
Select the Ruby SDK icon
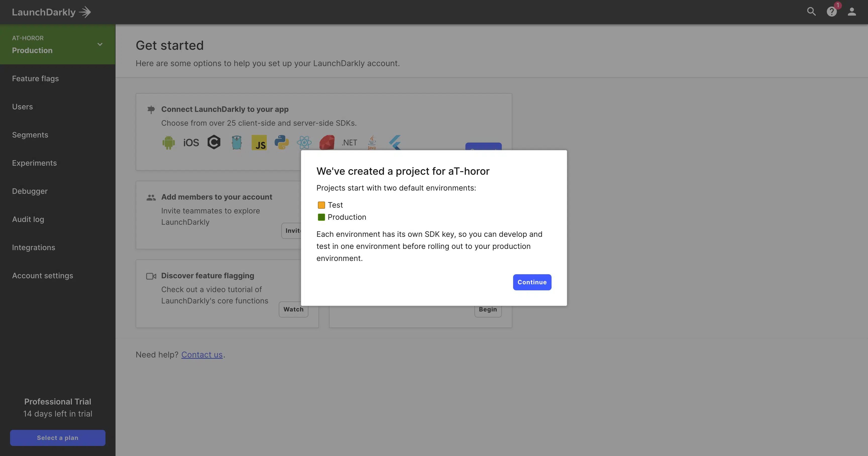[327, 142]
